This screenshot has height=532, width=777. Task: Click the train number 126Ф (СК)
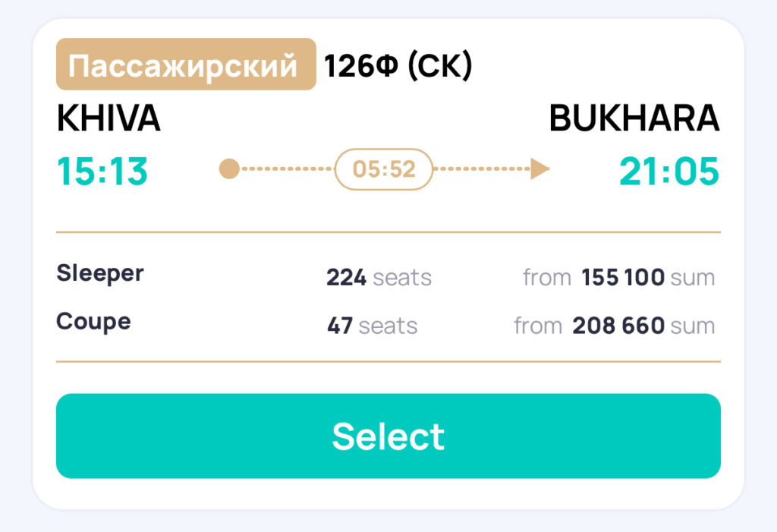(x=398, y=65)
